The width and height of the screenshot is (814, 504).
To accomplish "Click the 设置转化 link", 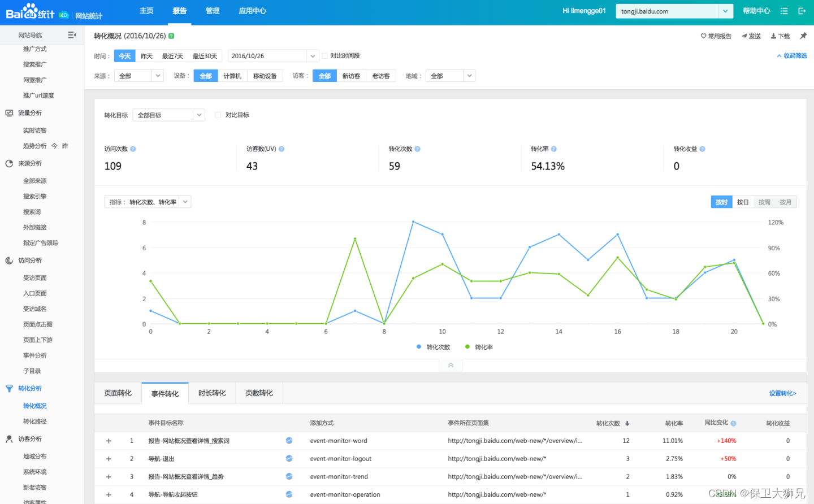I will (782, 393).
